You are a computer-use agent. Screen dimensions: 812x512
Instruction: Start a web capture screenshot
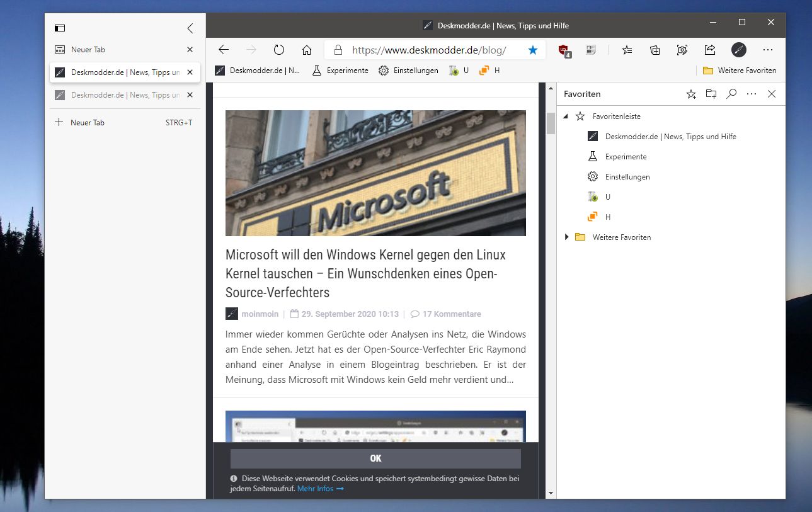click(x=682, y=50)
